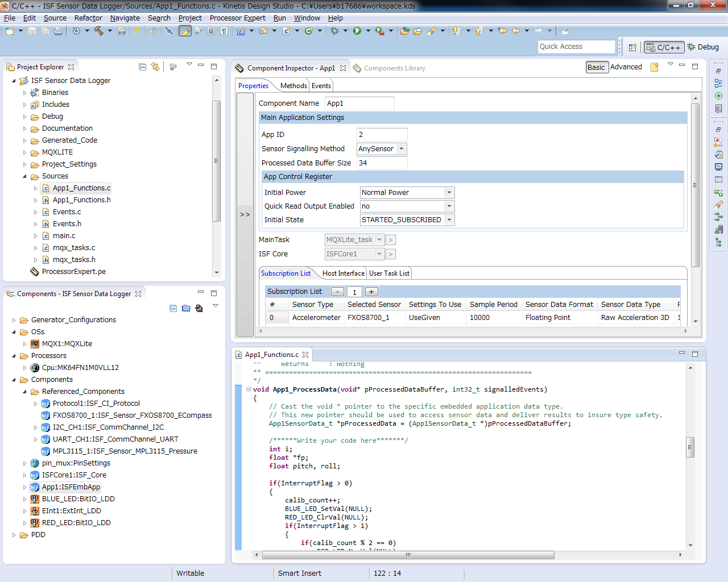Screen dimensions: 728x582
Task: Click the Print toolbar icon
Action: point(58,31)
